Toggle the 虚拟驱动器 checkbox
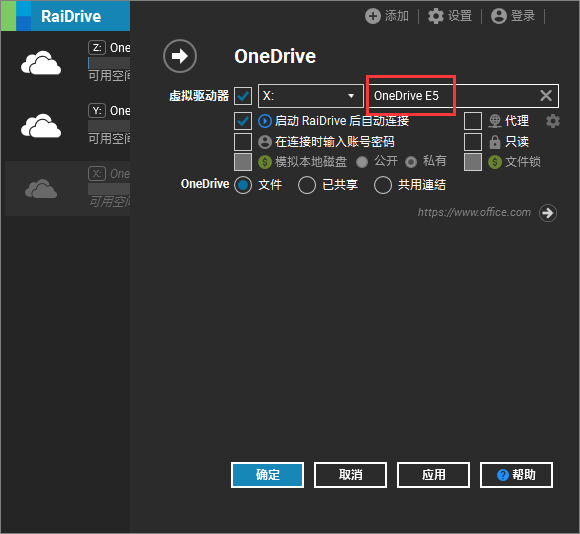The height and width of the screenshot is (534, 580). 243,96
